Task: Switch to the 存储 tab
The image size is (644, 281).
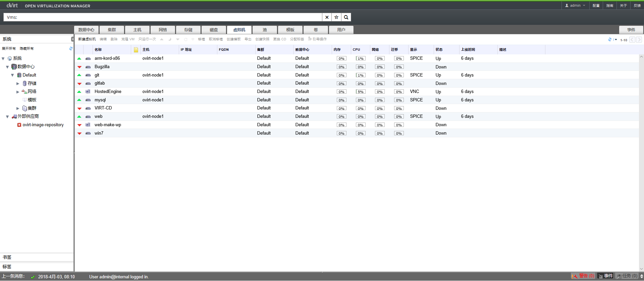Action: point(188,30)
